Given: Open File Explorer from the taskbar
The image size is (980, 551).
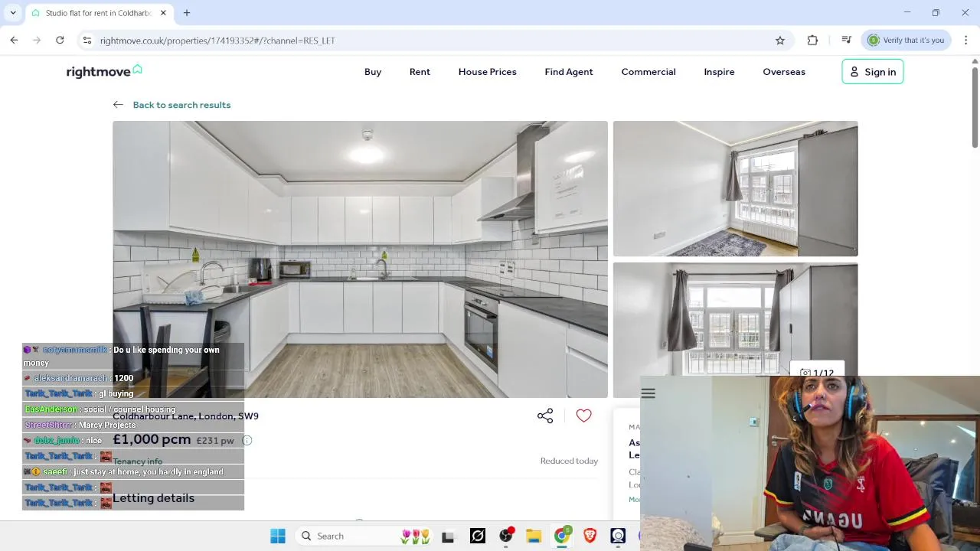Looking at the screenshot, I should click(x=534, y=536).
